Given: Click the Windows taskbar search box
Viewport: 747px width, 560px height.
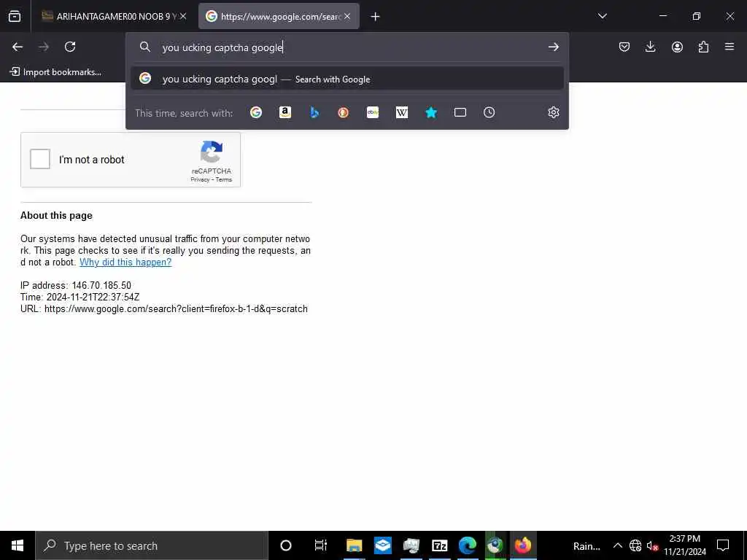Looking at the screenshot, I should click(152, 545).
